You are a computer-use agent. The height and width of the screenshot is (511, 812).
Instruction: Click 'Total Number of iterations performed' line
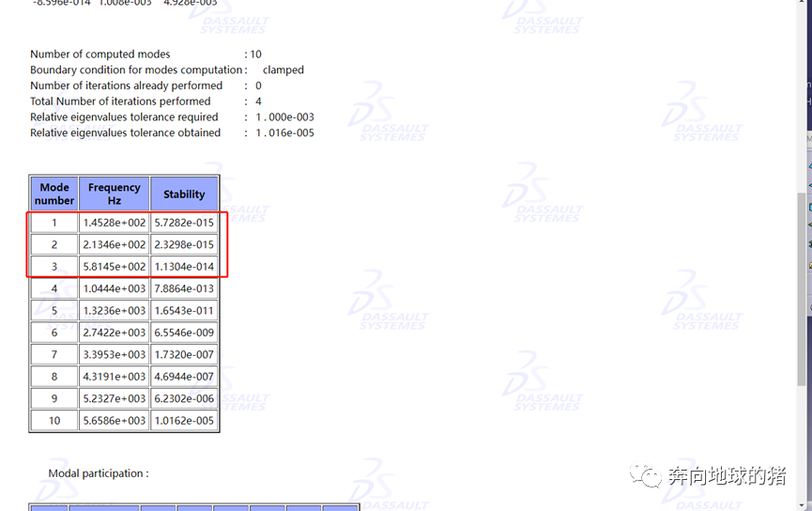click(146, 101)
